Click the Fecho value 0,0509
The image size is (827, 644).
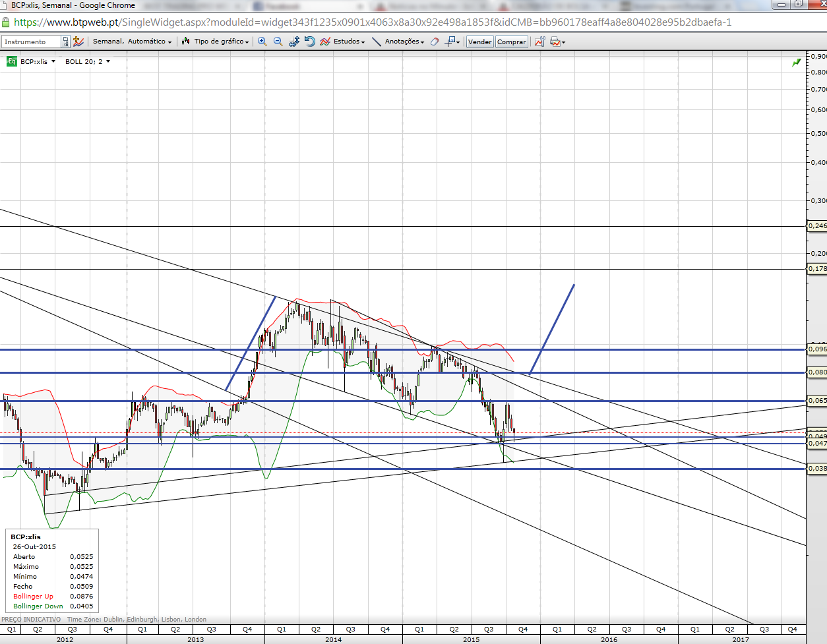coord(82,586)
